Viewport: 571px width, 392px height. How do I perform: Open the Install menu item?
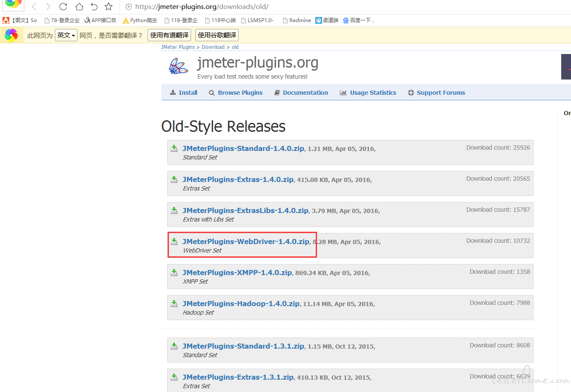(184, 93)
